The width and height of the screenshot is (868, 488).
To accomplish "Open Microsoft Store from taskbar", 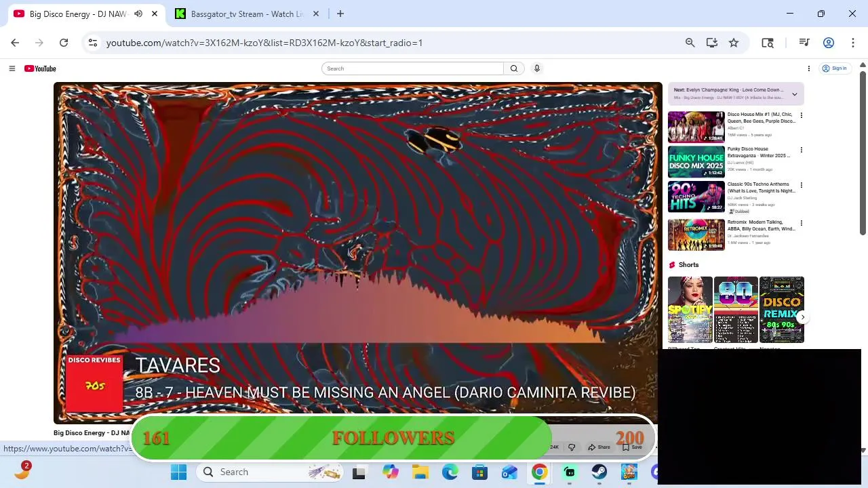I will (480, 472).
